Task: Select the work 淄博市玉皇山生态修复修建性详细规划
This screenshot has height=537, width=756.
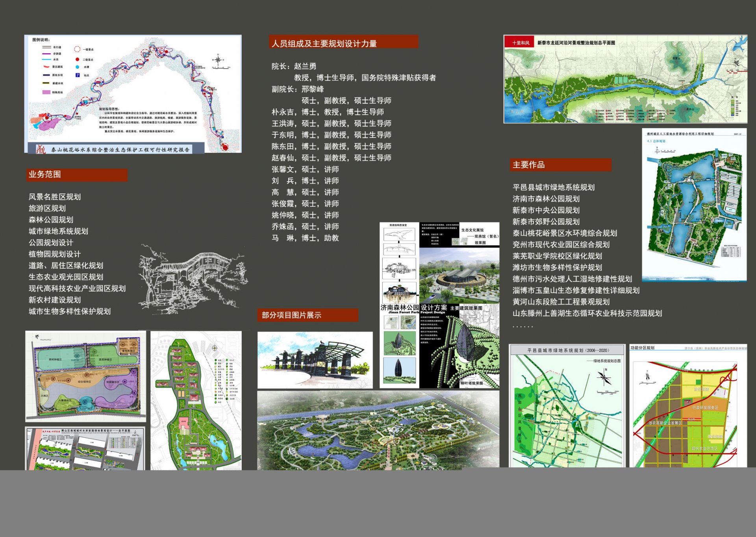Action: click(x=576, y=290)
